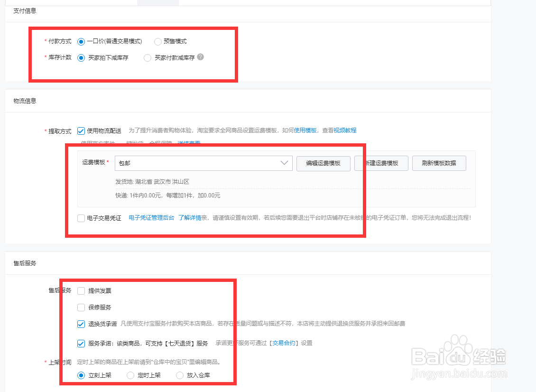Disable the 退换货承诺 checkbox
Image resolution: width=536 pixels, height=392 pixels.
[81, 324]
